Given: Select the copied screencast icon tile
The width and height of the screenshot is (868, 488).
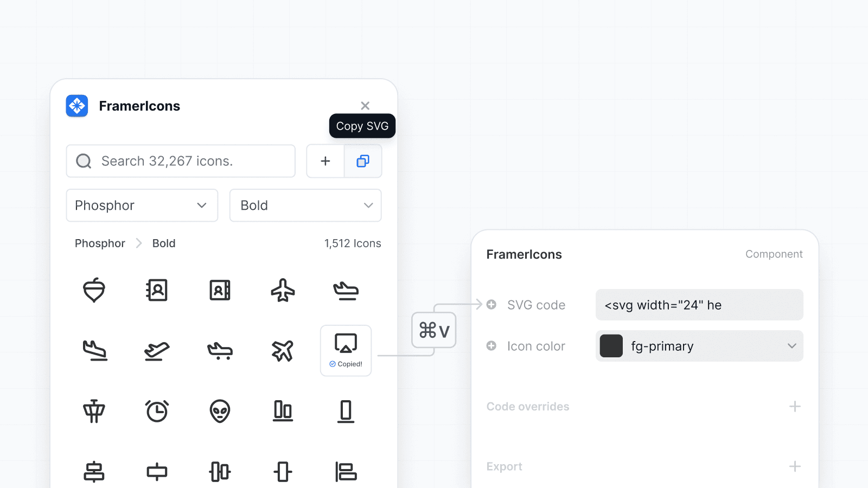Looking at the screenshot, I should point(346,350).
